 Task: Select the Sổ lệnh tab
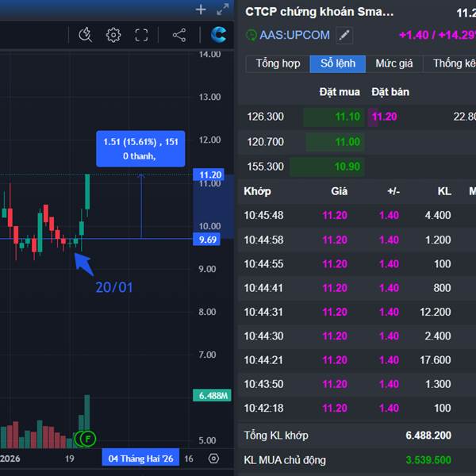click(337, 63)
